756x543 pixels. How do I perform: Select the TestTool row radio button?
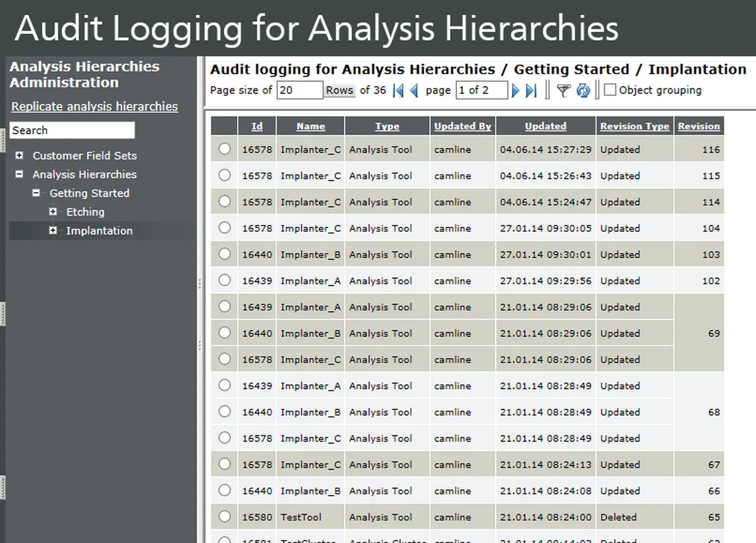coord(224,517)
